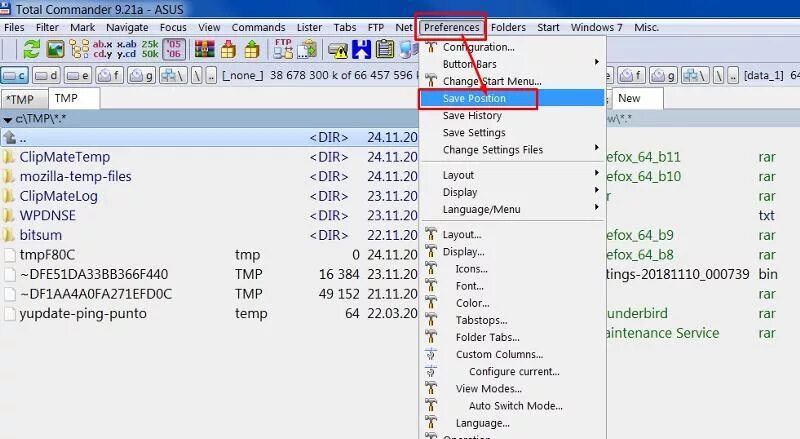Open the Folders menu

pyautogui.click(x=508, y=28)
